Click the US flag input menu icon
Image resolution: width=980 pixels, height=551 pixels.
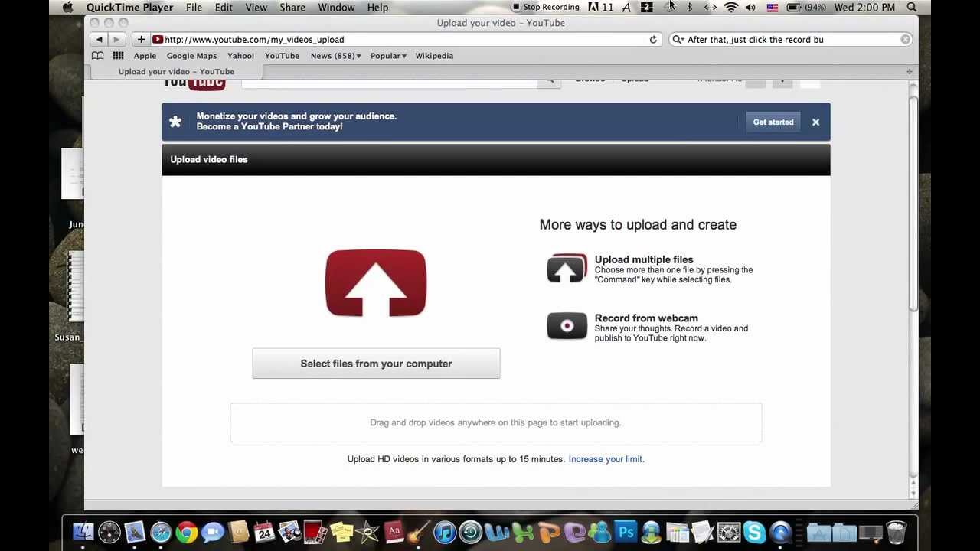[772, 8]
